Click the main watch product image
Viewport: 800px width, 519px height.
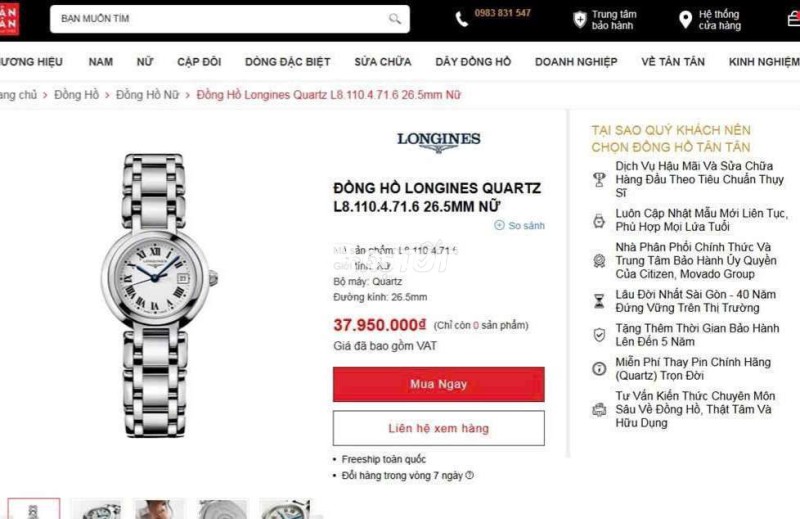pyautogui.click(x=156, y=295)
